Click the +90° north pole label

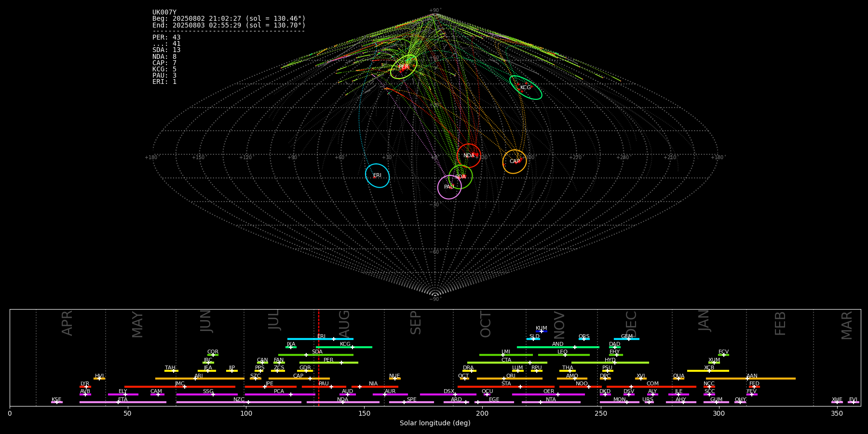click(x=435, y=11)
